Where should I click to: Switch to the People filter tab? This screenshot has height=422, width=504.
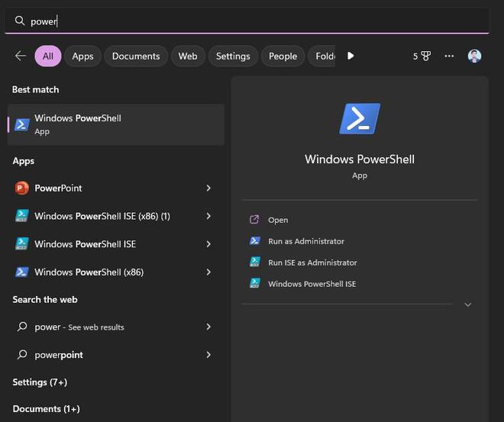[283, 56]
